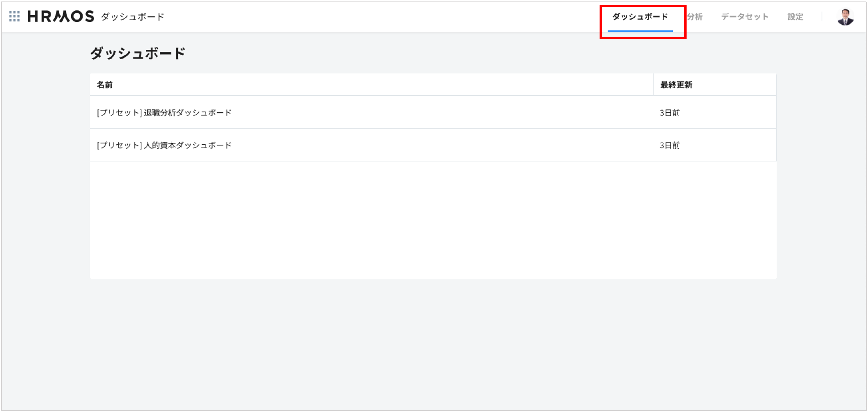Click the [プリセット] prefix of the 退職分析 row
This screenshot has width=868, height=412.
(x=119, y=112)
